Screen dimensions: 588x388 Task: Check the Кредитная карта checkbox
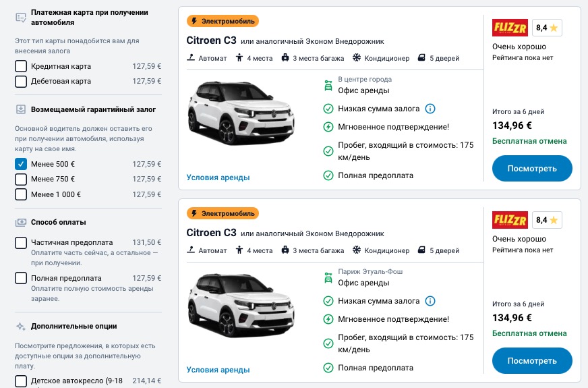(x=21, y=66)
